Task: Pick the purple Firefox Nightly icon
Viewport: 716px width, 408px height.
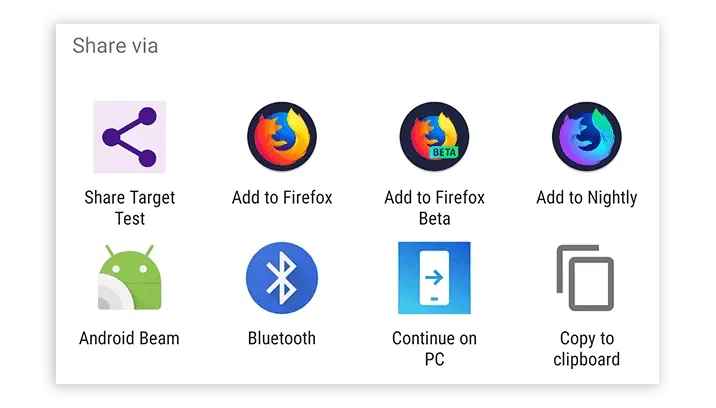Action: click(587, 137)
